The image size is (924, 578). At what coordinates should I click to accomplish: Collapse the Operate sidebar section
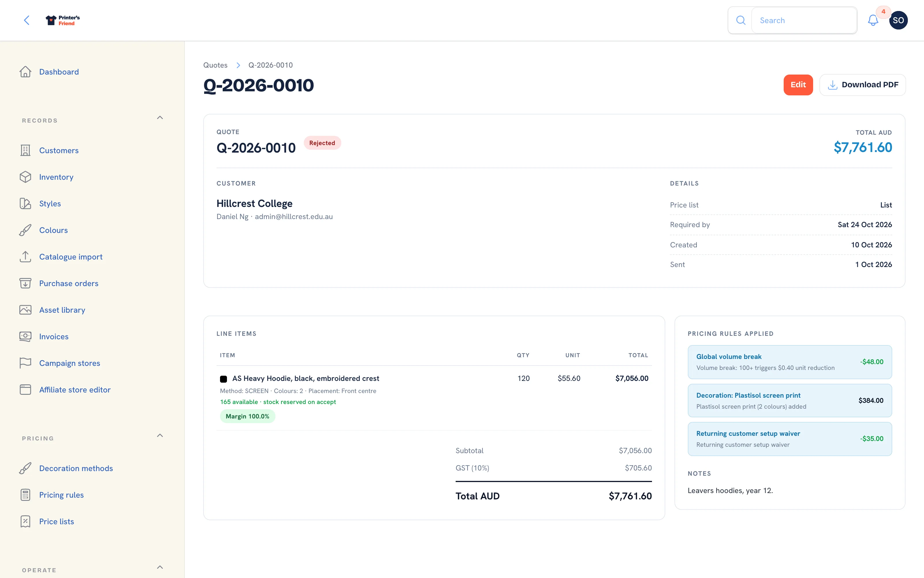(x=160, y=567)
